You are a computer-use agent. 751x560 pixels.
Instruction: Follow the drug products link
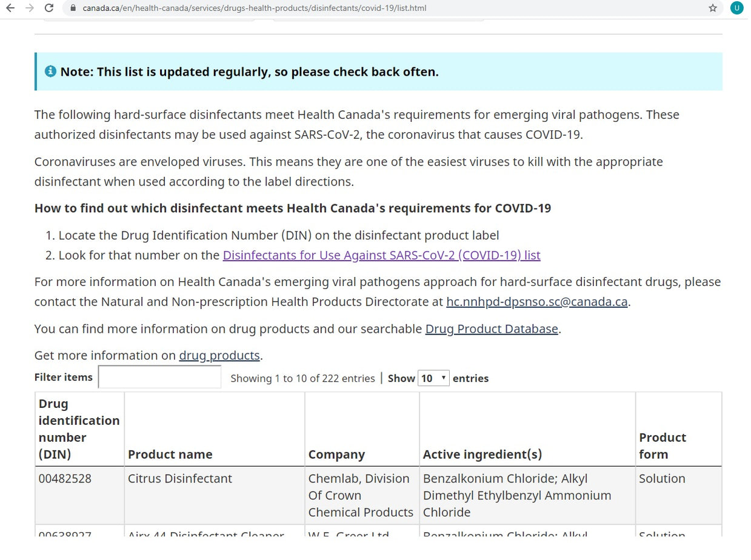point(219,355)
